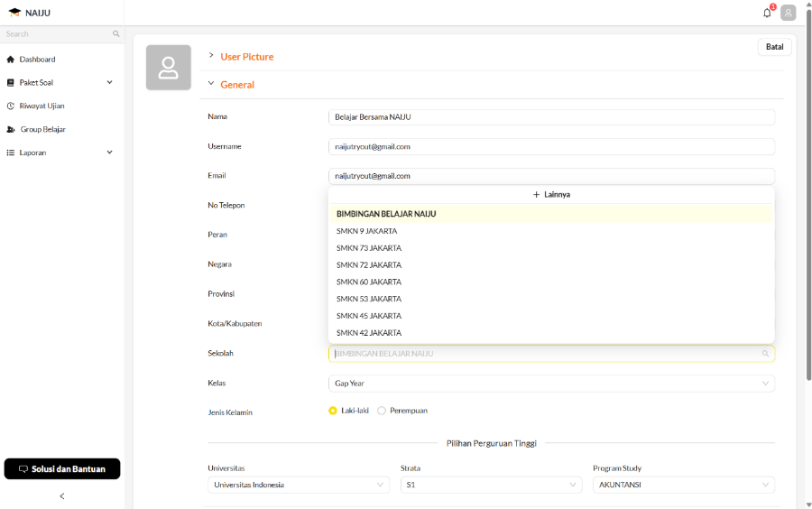Click the Paket Soal book icon
Viewport: 812px width, 509px height.
click(10, 83)
